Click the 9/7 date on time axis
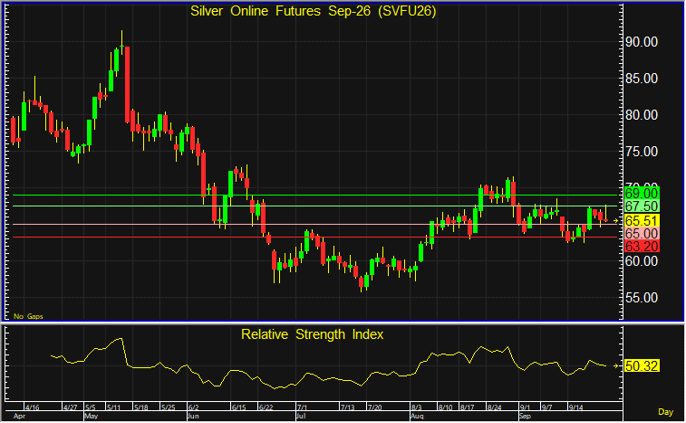 click(x=547, y=407)
